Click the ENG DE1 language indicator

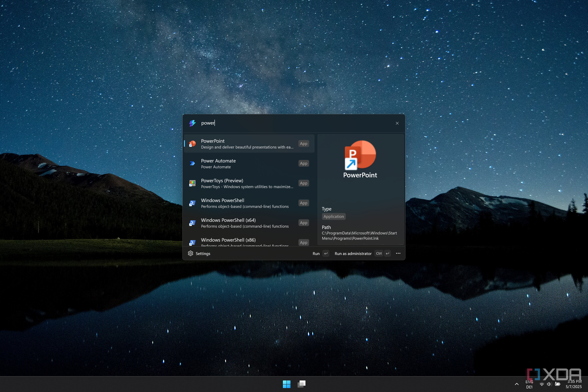[529, 384]
